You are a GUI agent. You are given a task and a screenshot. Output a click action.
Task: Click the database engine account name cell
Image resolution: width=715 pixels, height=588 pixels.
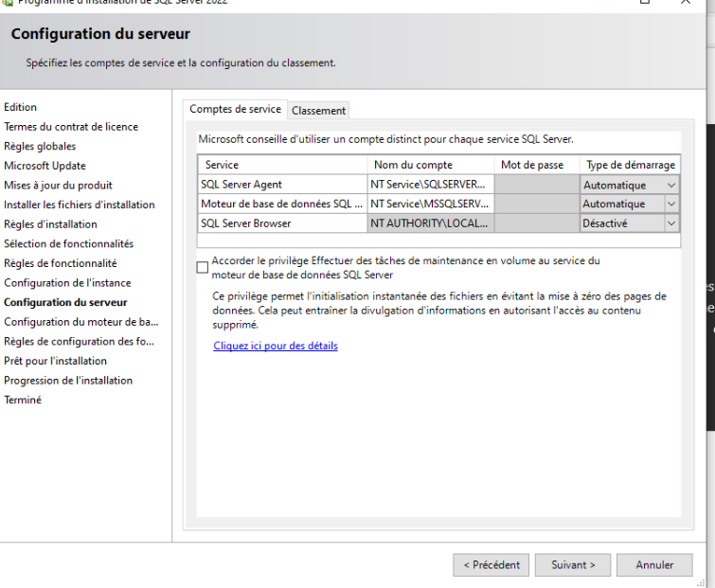coord(431,204)
